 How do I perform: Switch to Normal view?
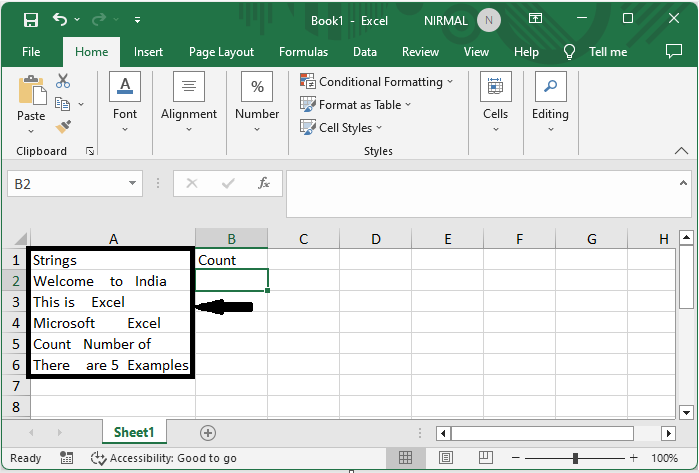coord(405,457)
